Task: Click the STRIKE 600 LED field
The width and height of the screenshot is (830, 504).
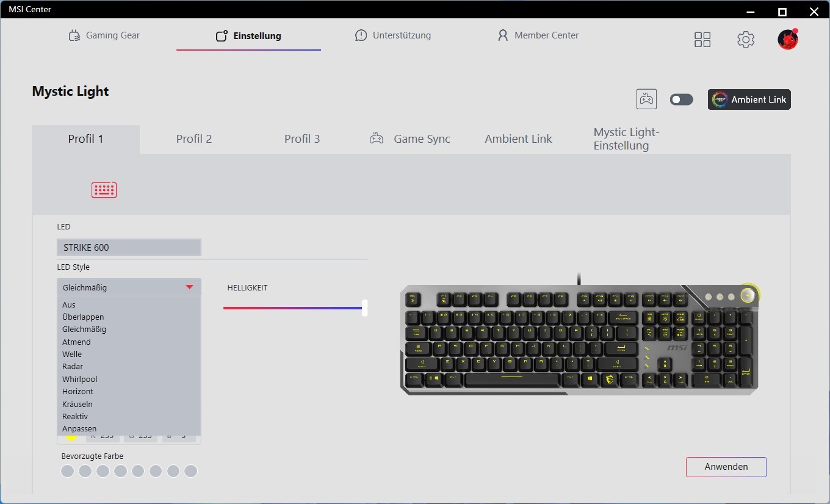Action: (x=129, y=247)
